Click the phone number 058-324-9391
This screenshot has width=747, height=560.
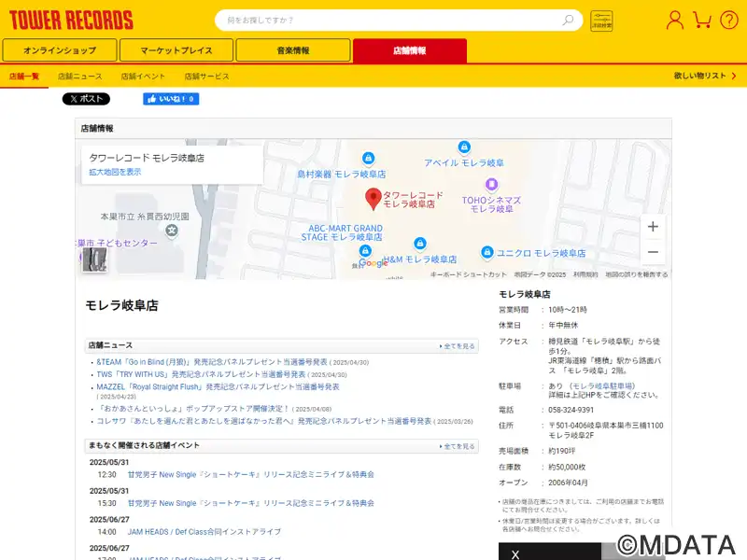(571, 410)
